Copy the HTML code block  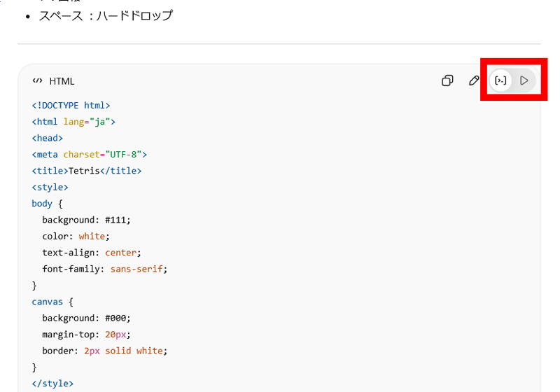click(447, 80)
